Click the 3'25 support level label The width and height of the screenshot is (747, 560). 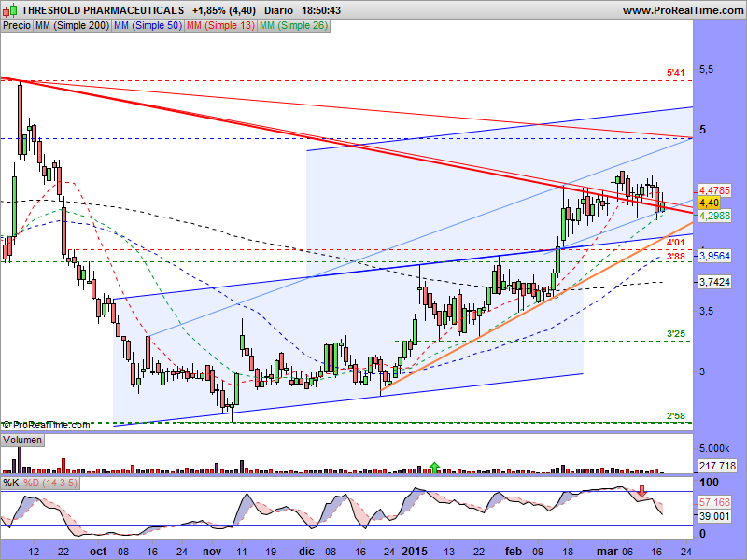click(x=675, y=334)
